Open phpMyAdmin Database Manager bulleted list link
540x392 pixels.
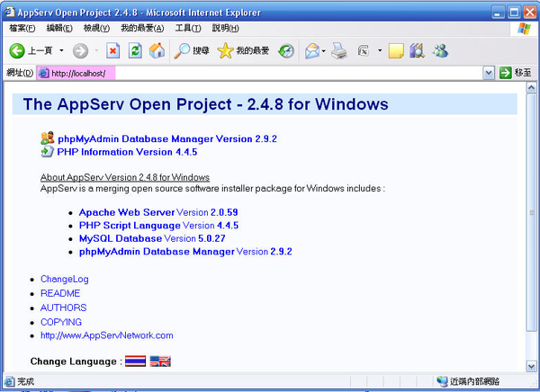point(157,252)
